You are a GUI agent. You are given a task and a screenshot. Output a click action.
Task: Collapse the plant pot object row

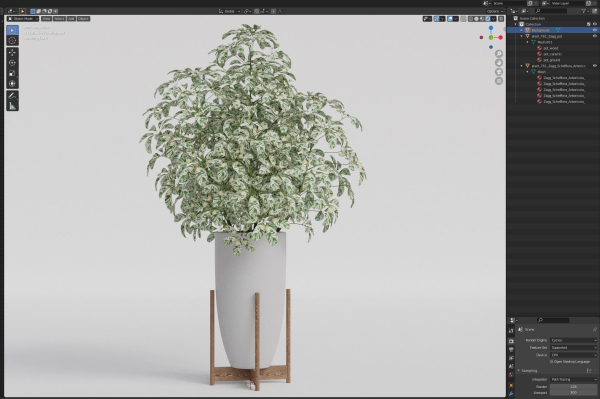pyautogui.click(x=522, y=36)
